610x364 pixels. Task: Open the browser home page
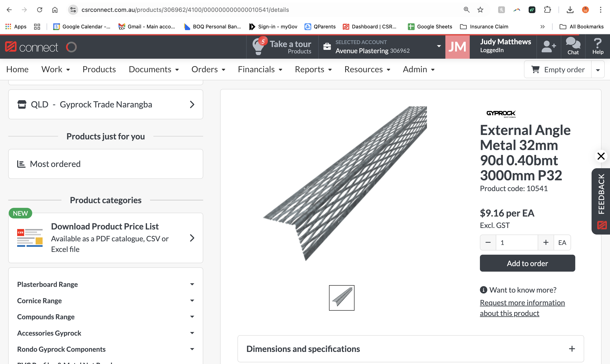tap(55, 10)
